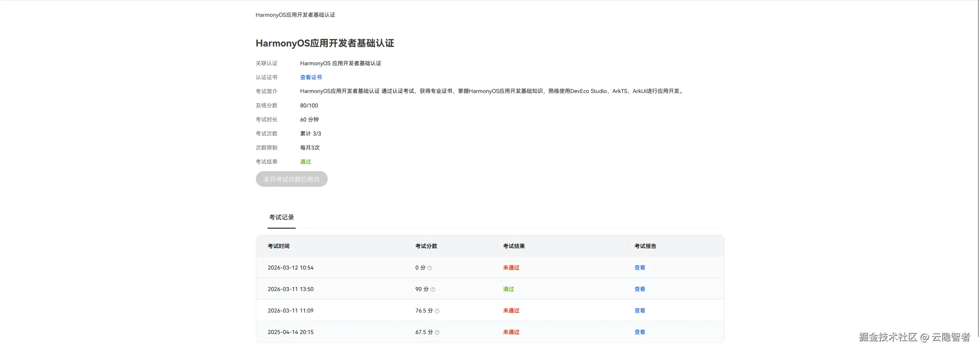Click the bold HarmonyOS应用开发者基础认证 page heading
Image resolution: width=980 pixels, height=352 pixels.
pyautogui.click(x=325, y=43)
